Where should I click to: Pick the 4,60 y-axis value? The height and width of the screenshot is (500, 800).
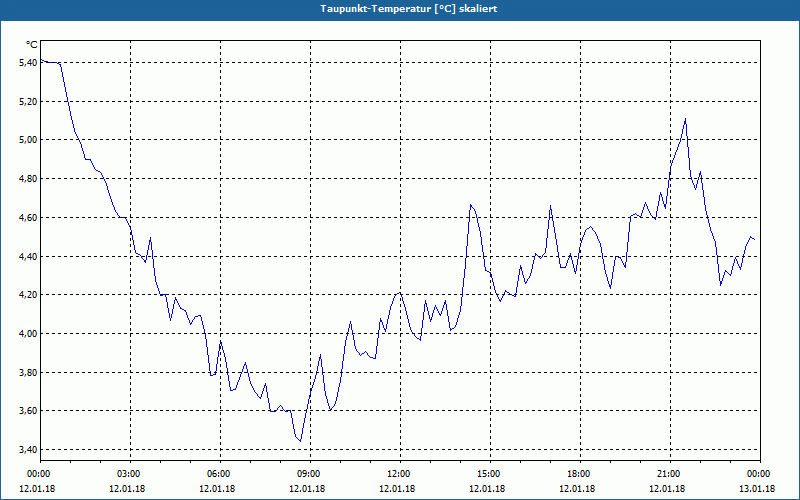[x=28, y=217]
